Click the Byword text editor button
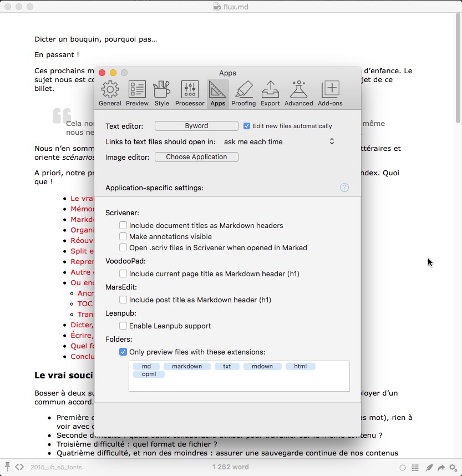 click(x=196, y=126)
